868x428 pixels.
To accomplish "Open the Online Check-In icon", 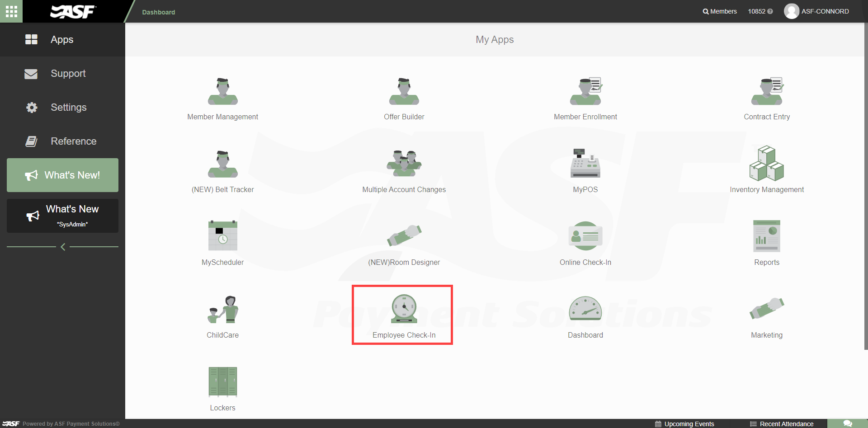I will [x=585, y=236].
